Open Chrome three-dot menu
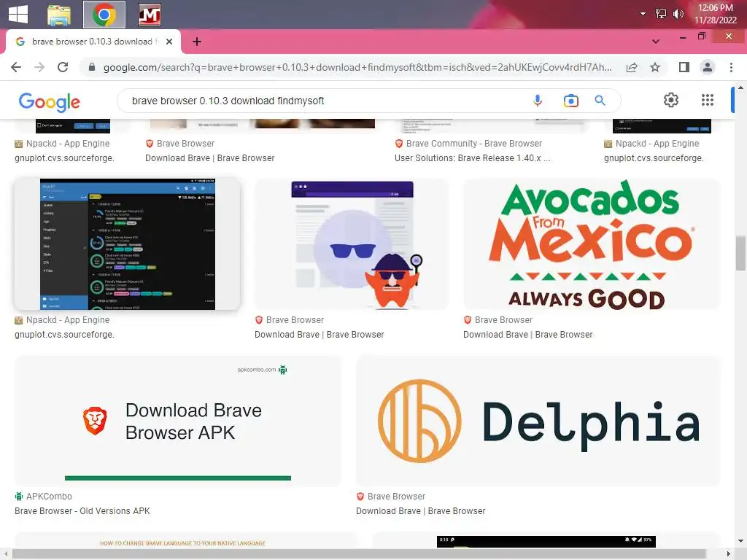Screen dimensions: 747x560 [731, 67]
